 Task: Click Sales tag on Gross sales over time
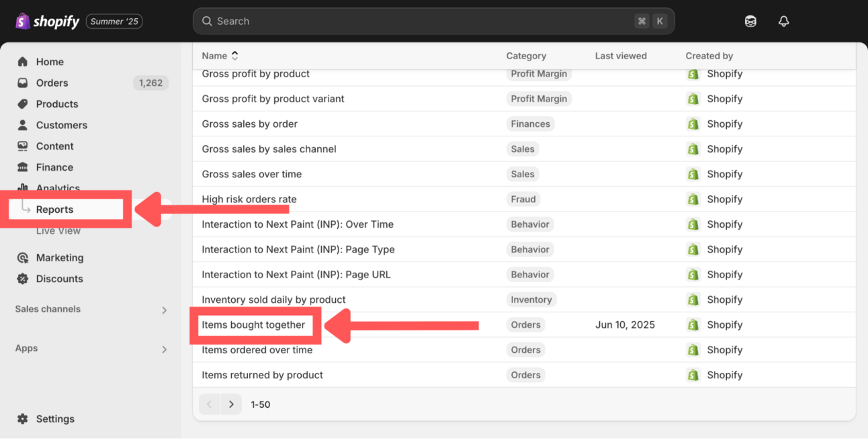click(523, 174)
